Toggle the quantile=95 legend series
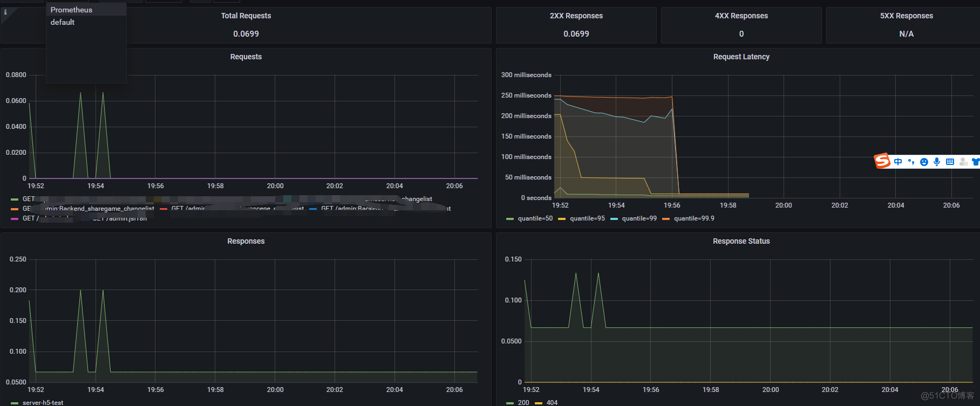Image resolution: width=980 pixels, height=406 pixels. click(x=587, y=218)
